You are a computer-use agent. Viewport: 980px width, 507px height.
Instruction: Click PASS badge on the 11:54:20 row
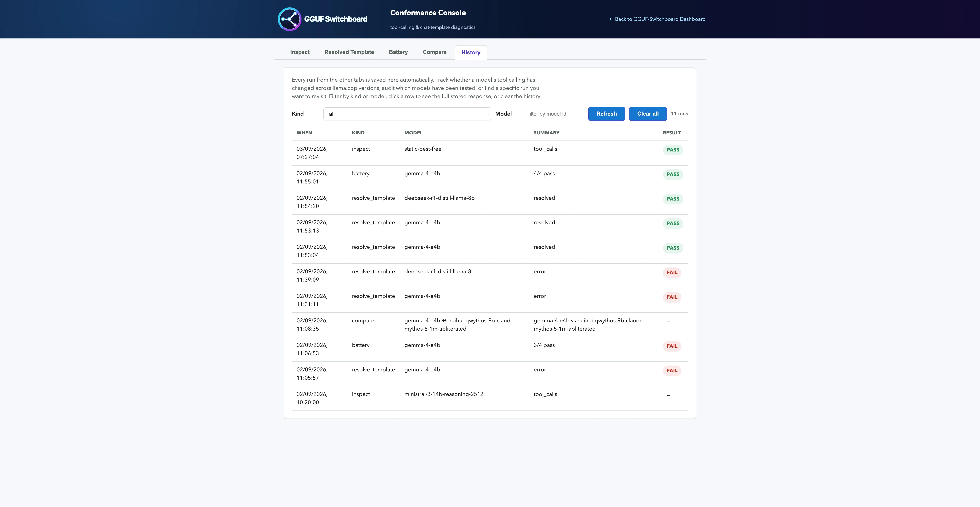click(673, 199)
